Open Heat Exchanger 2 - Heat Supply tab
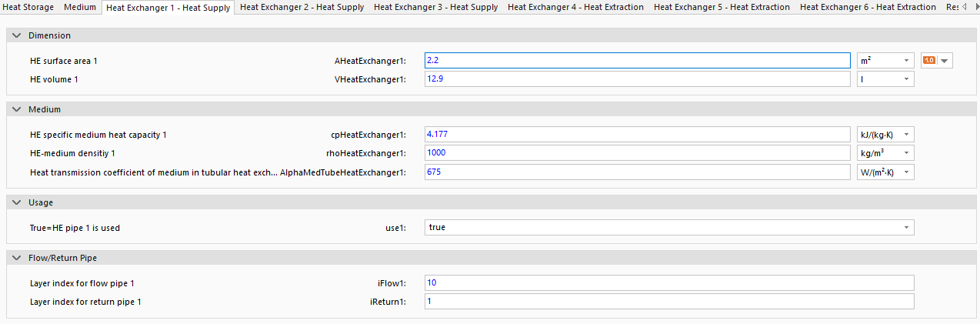 302,7
